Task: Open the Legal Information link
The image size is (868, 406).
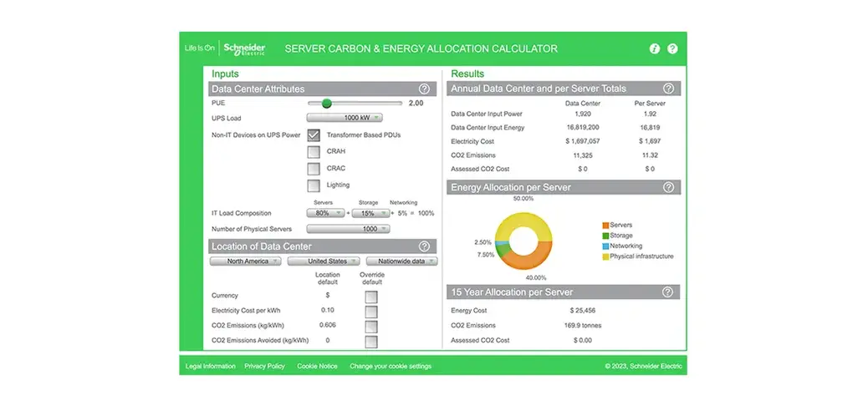Action: click(211, 366)
